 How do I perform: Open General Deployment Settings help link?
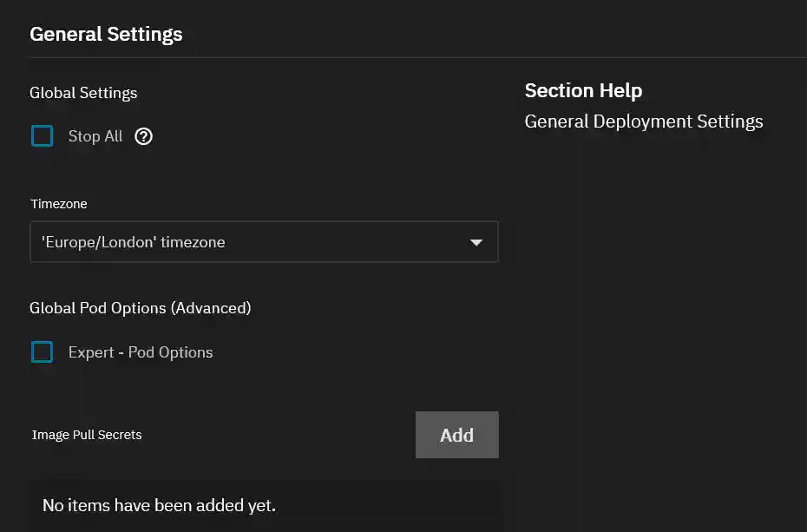[x=644, y=122]
